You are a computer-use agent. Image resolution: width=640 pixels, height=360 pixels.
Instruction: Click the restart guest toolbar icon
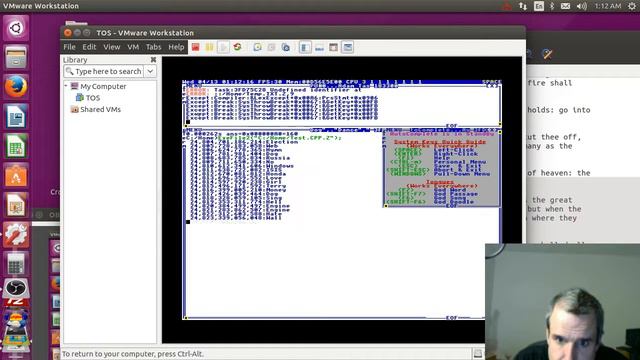237,47
